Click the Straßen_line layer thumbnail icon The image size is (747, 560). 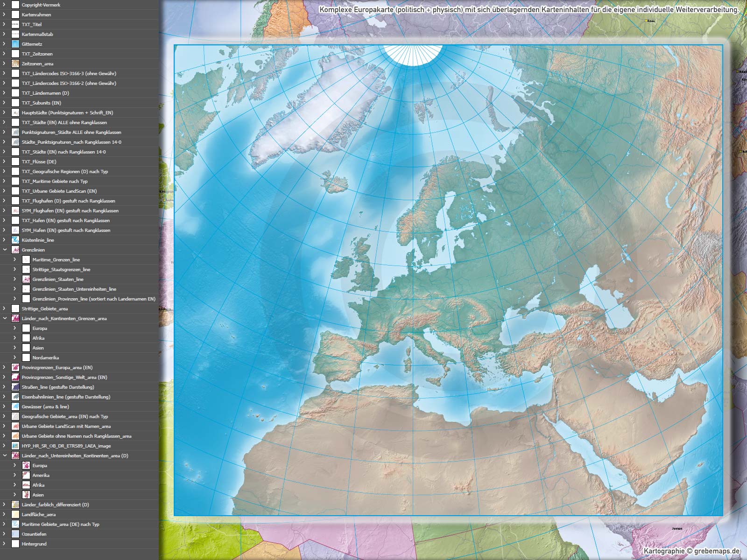pyautogui.click(x=15, y=387)
